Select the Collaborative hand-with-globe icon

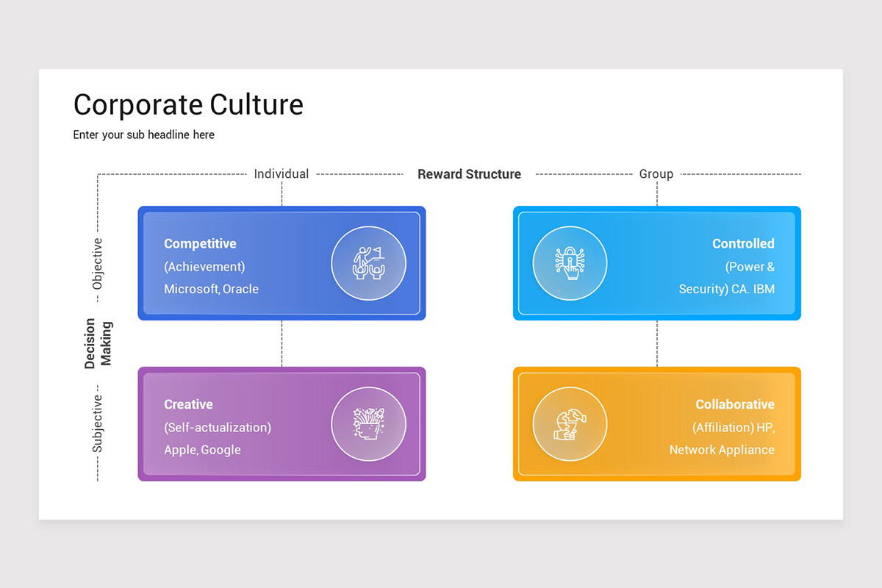click(570, 423)
